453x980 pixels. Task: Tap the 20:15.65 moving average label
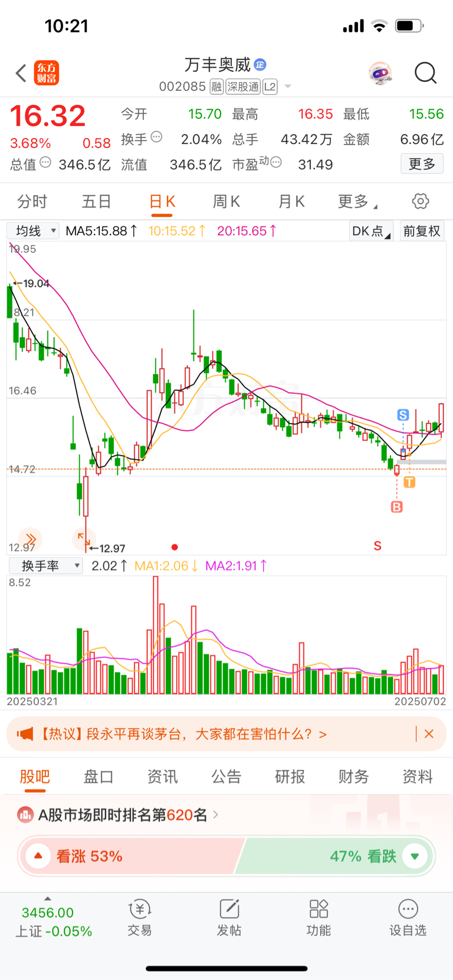pyautogui.click(x=247, y=231)
